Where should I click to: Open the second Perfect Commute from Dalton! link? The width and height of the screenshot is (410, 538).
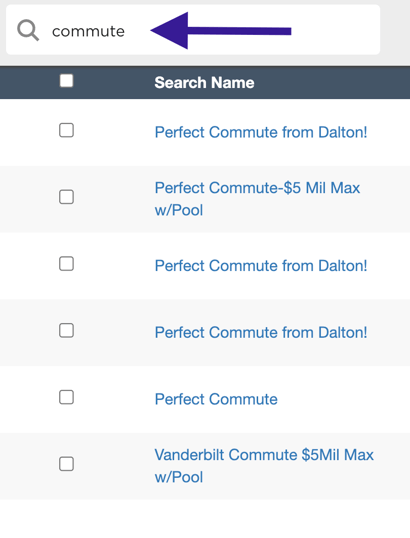[x=261, y=266]
